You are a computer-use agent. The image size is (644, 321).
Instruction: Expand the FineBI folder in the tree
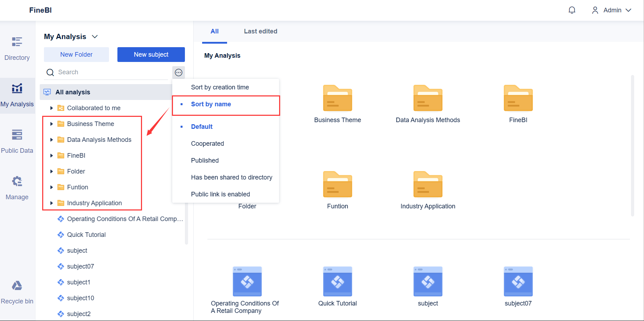coord(51,155)
